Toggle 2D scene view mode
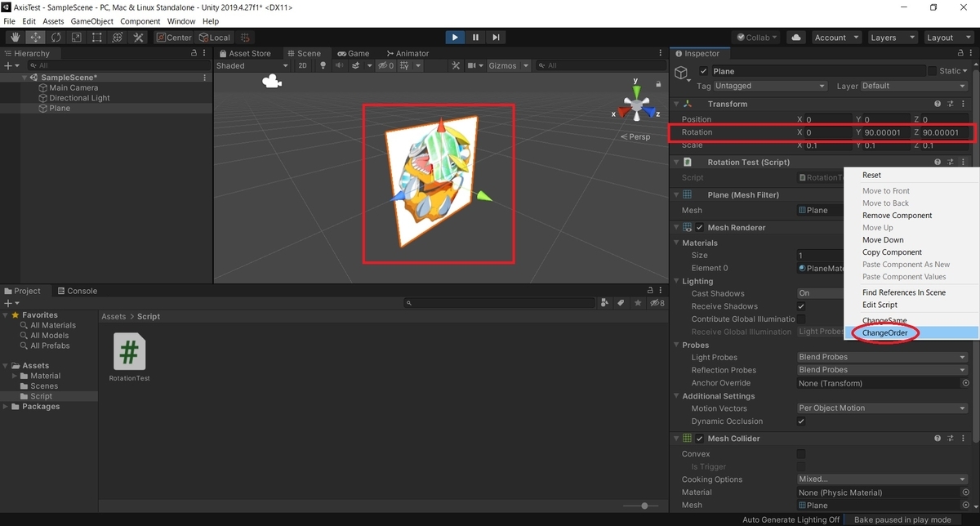980x526 pixels. click(302, 65)
